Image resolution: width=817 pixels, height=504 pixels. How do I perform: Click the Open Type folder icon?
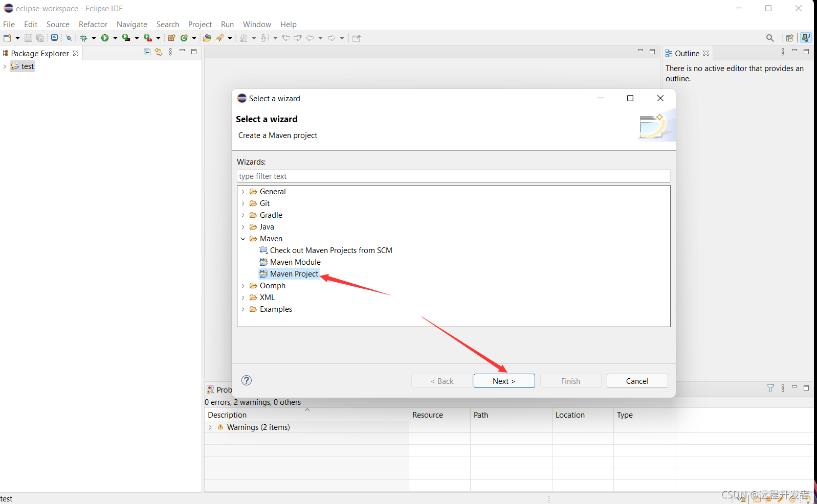click(207, 38)
